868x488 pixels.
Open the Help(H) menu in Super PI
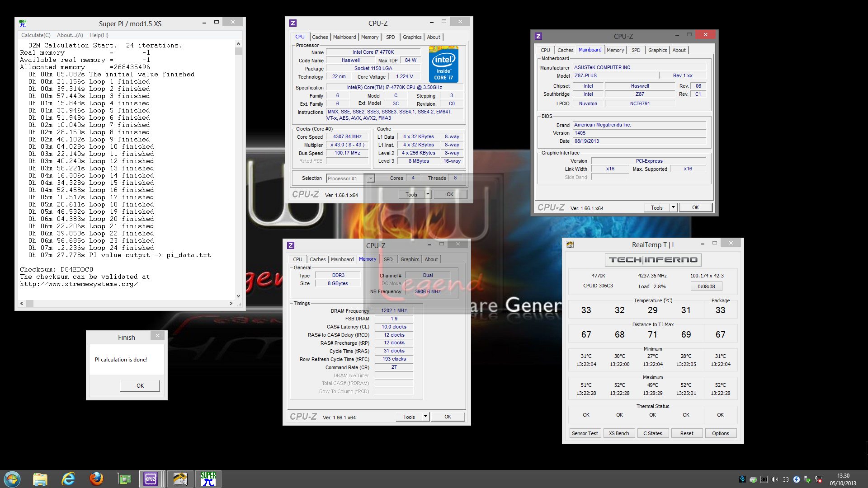pos(99,35)
